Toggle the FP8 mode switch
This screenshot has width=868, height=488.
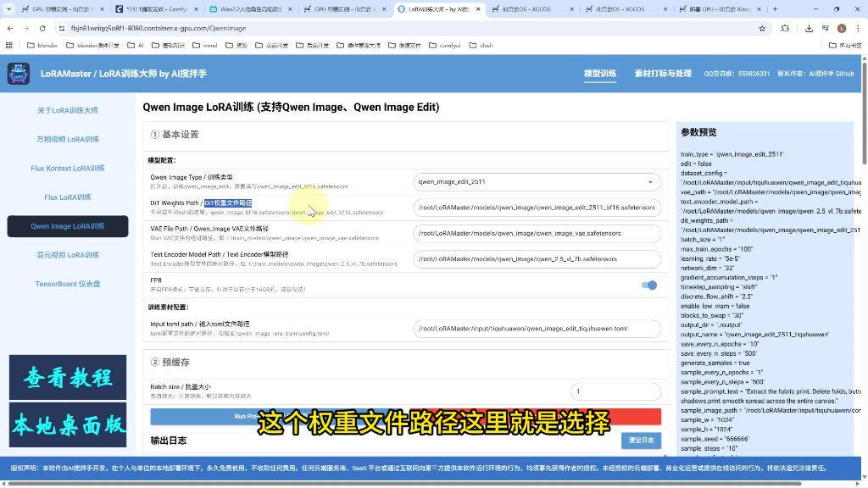pos(648,285)
